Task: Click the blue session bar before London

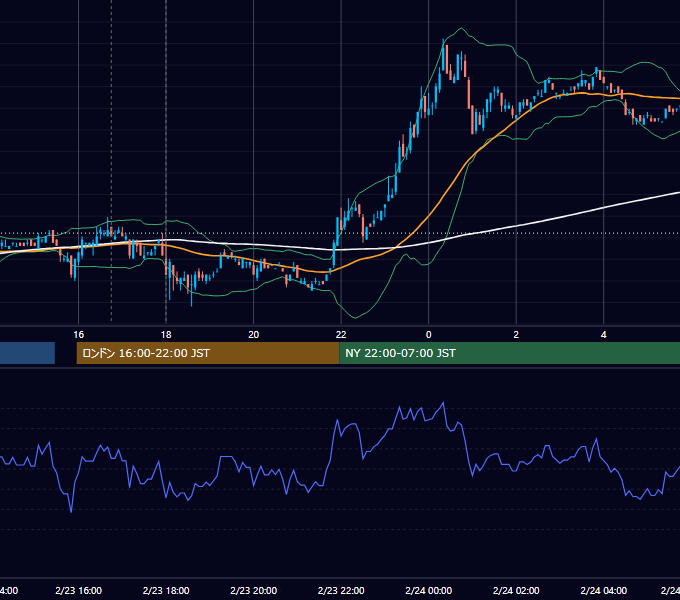Action: tap(27, 353)
